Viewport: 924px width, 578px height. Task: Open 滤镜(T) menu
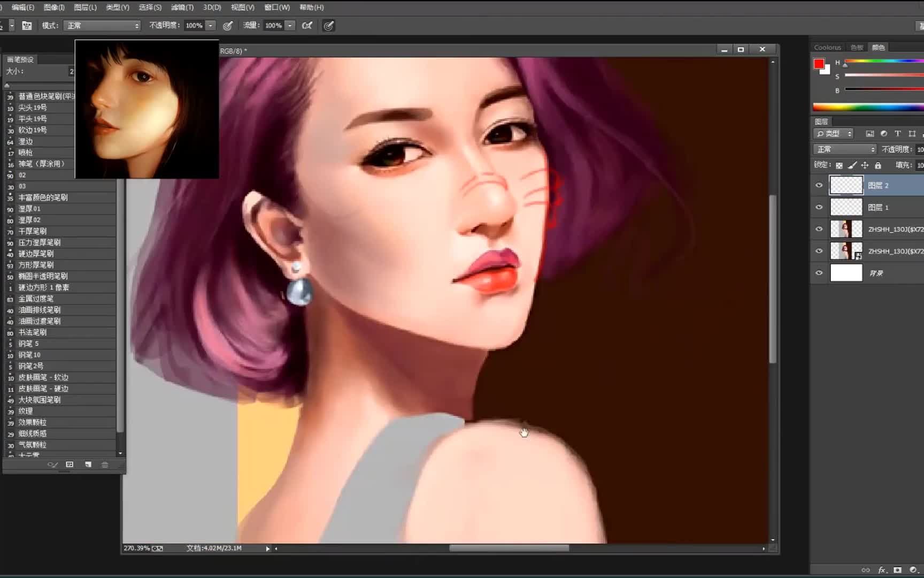click(182, 7)
